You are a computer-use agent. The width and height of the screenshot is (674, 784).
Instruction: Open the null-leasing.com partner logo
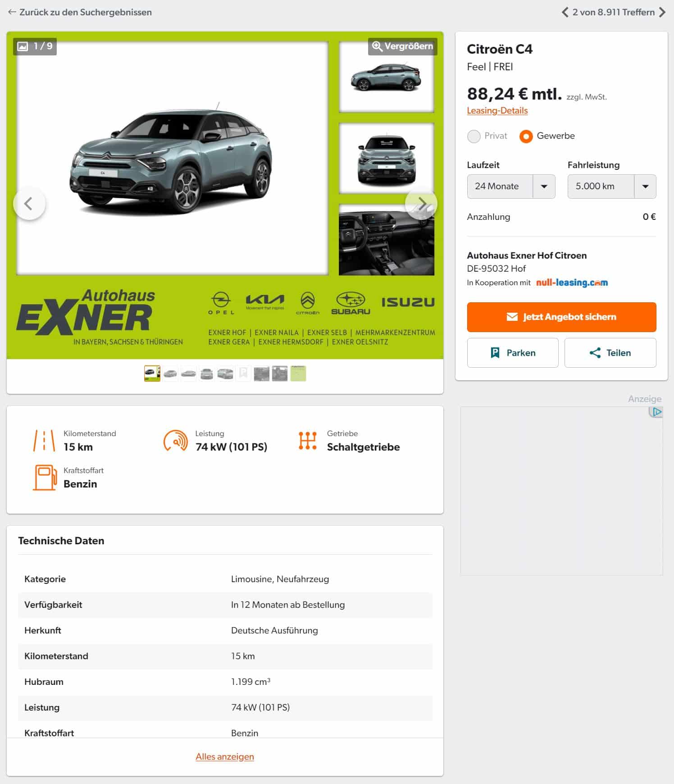click(572, 283)
